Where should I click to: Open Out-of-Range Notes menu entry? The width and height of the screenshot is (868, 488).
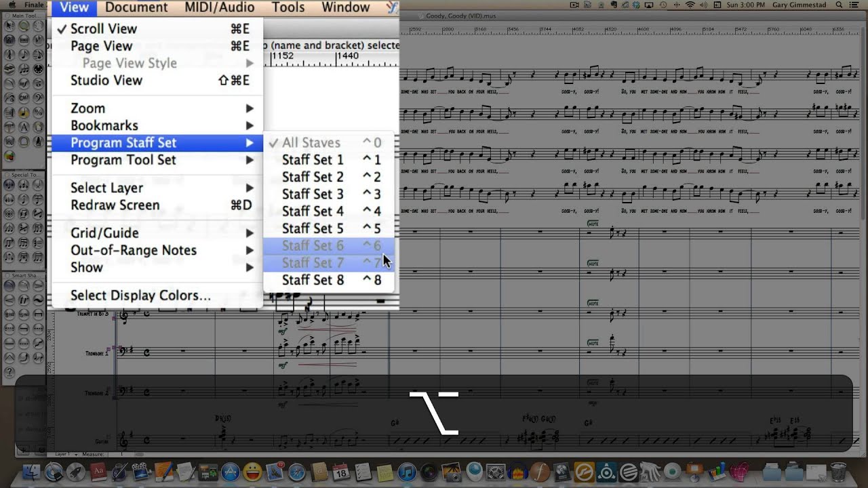(x=157, y=250)
